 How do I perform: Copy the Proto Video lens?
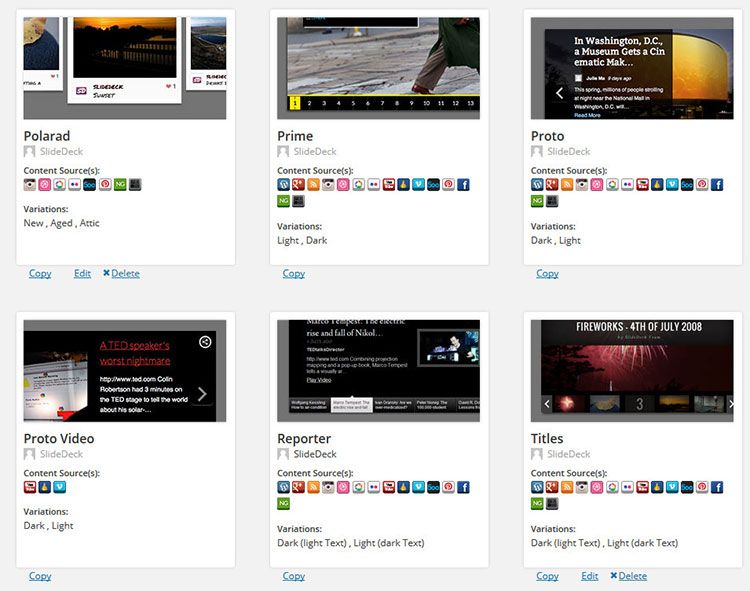[40, 576]
